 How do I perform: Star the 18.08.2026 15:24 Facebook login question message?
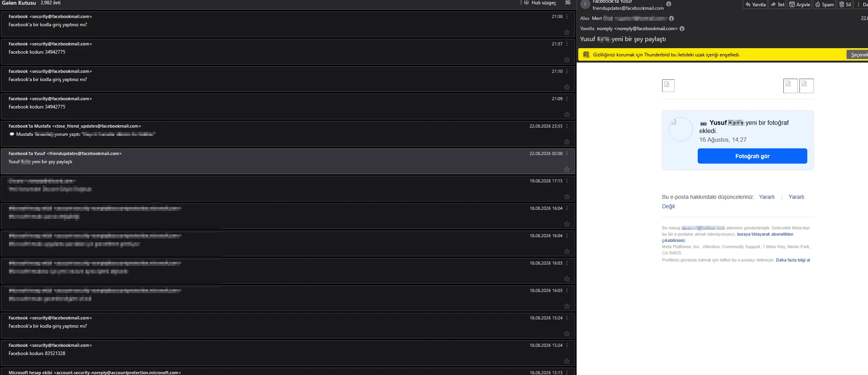click(567, 334)
